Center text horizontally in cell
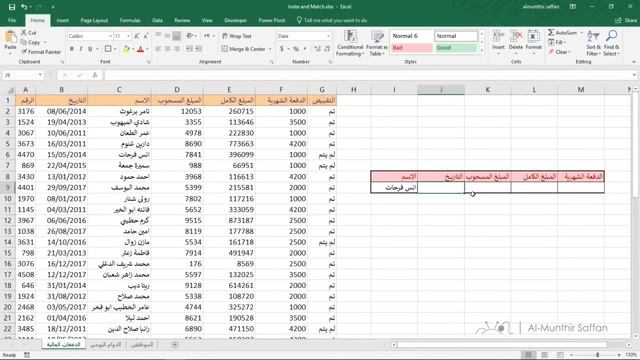640x360 pixels. coord(167,49)
